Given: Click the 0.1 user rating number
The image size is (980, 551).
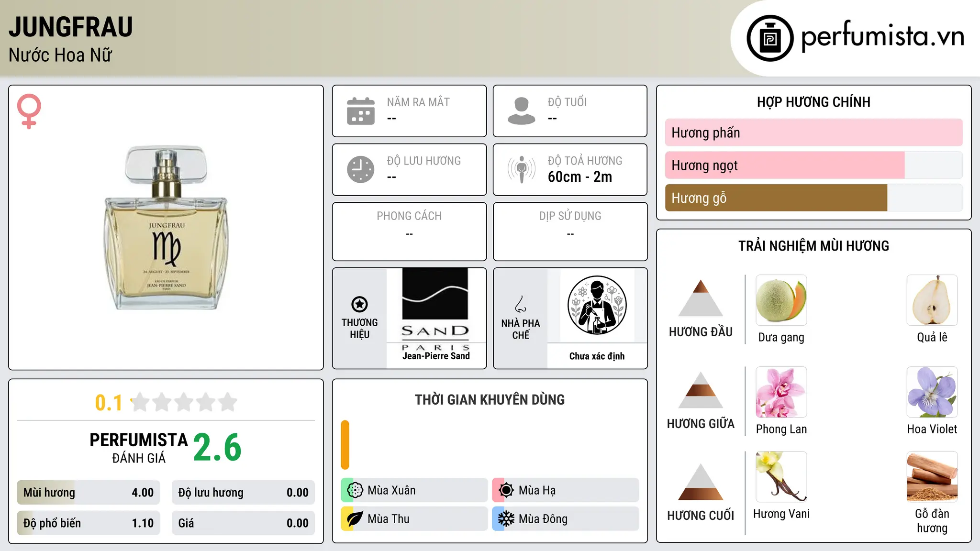Looking at the screenshot, I should click(x=109, y=403).
